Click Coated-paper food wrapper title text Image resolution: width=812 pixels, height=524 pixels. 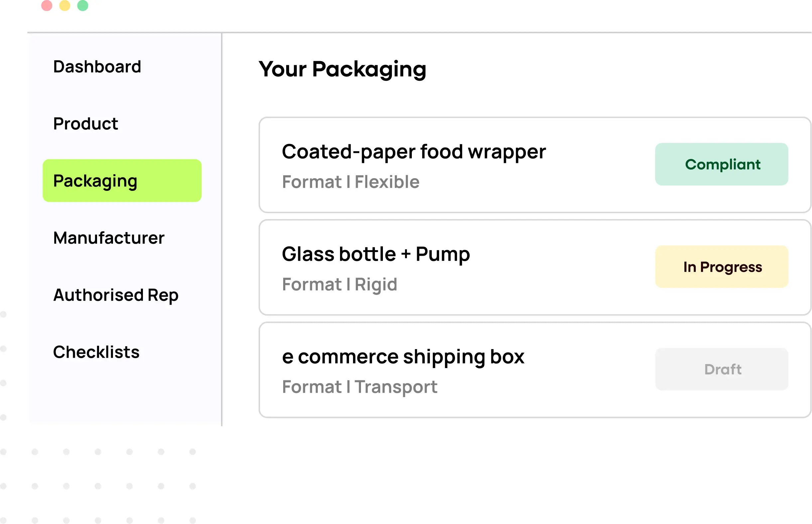(x=414, y=152)
